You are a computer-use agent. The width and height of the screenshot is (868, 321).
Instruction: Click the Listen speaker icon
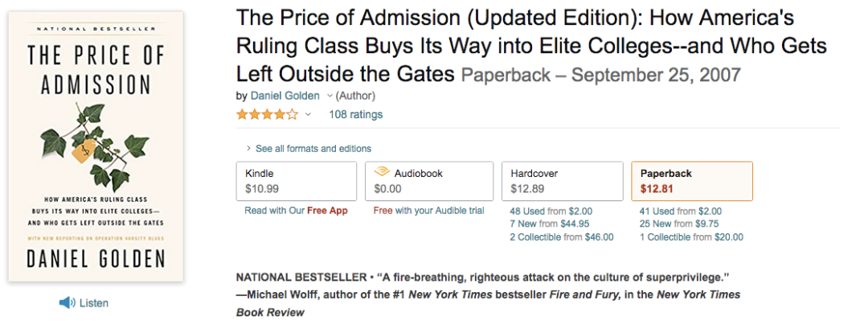67,302
